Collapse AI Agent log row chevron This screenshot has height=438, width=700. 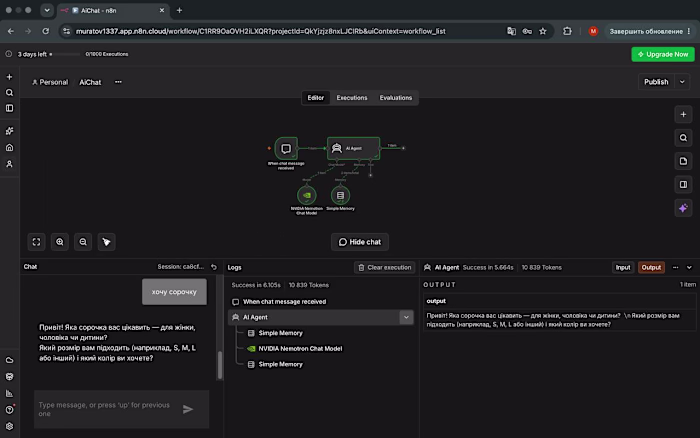tap(406, 317)
